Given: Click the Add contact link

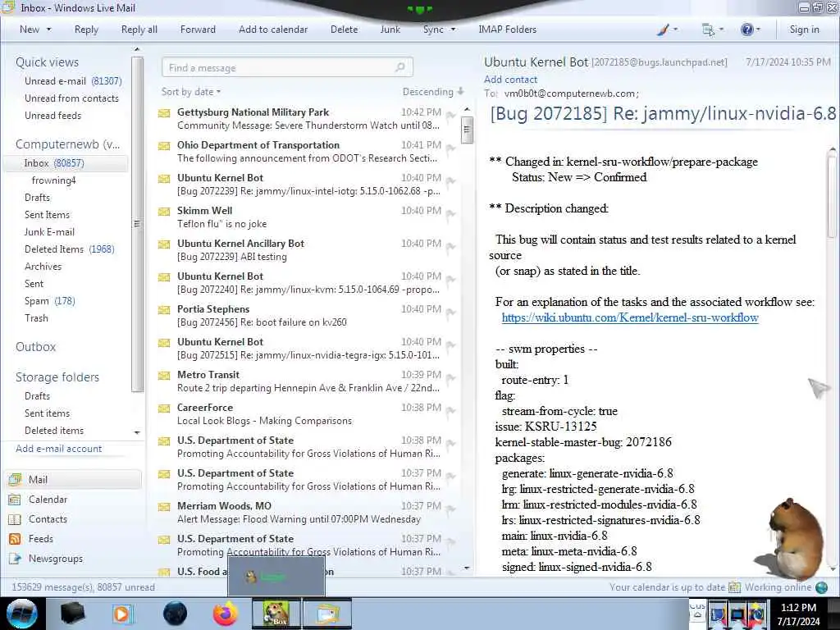Looking at the screenshot, I should click(x=510, y=80).
